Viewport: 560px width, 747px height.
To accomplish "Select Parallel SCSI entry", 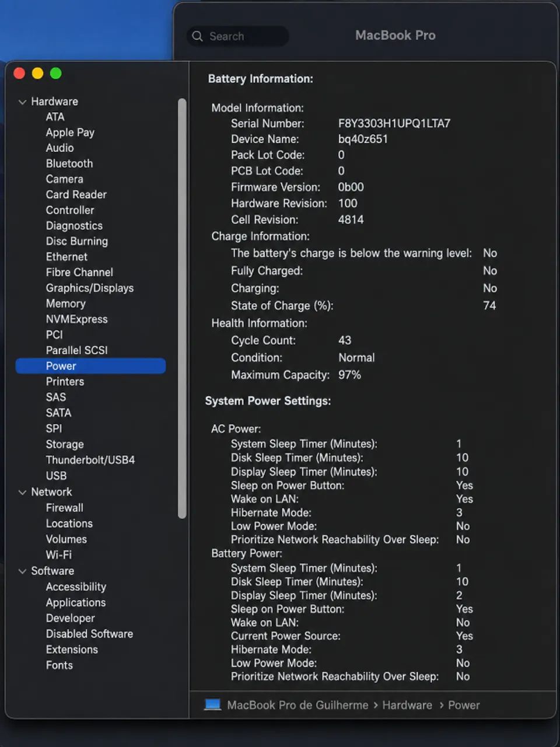I will coord(76,350).
